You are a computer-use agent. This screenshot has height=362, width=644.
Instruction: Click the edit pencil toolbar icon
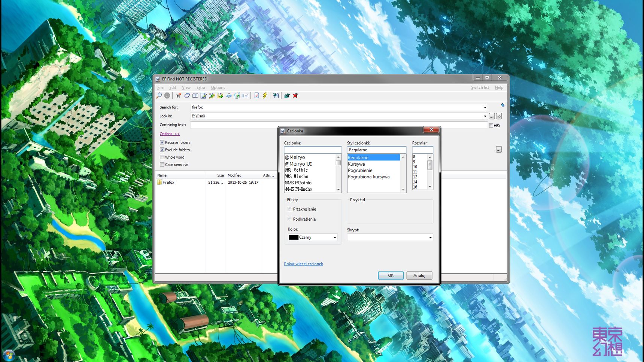(203, 96)
